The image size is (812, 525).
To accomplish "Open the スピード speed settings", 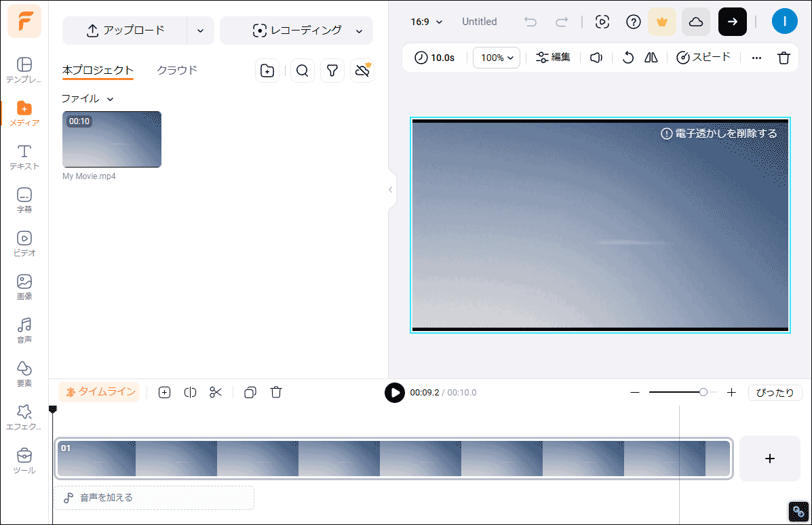I will 703,58.
